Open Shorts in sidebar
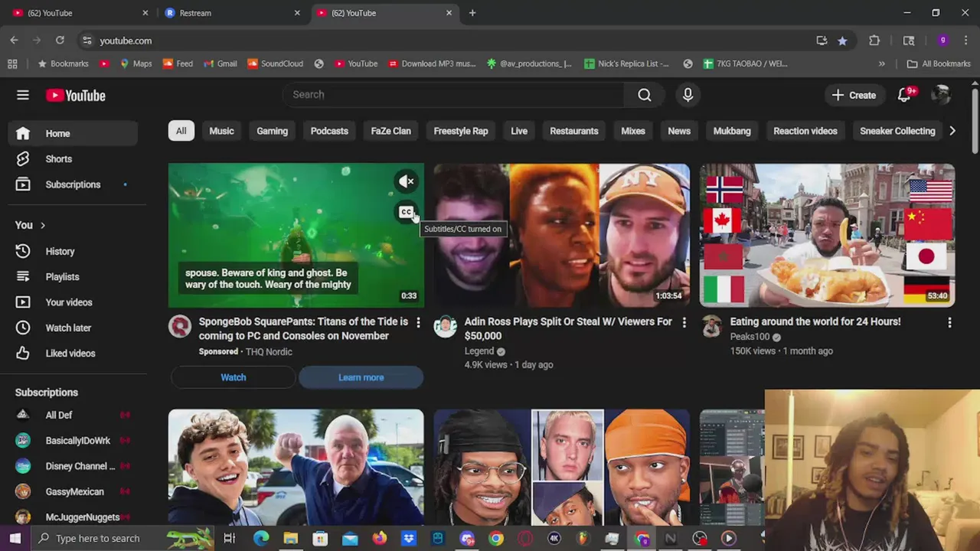Screen dimensions: 980x551 (x=73, y=159)
